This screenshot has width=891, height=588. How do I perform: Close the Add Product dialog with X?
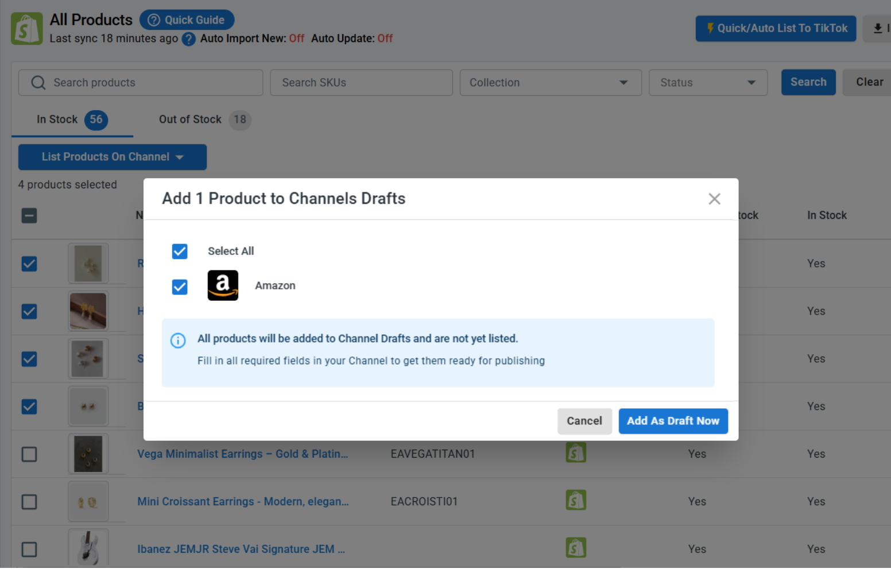point(714,199)
